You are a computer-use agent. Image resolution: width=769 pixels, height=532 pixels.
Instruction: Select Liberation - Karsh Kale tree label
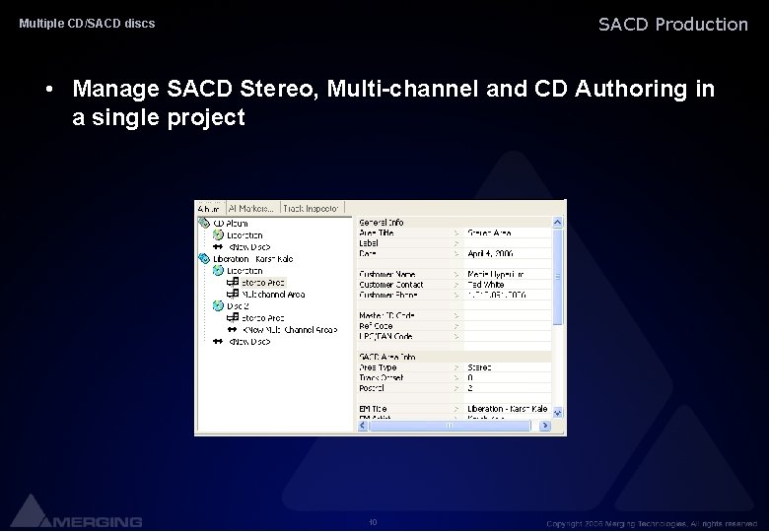(253, 259)
